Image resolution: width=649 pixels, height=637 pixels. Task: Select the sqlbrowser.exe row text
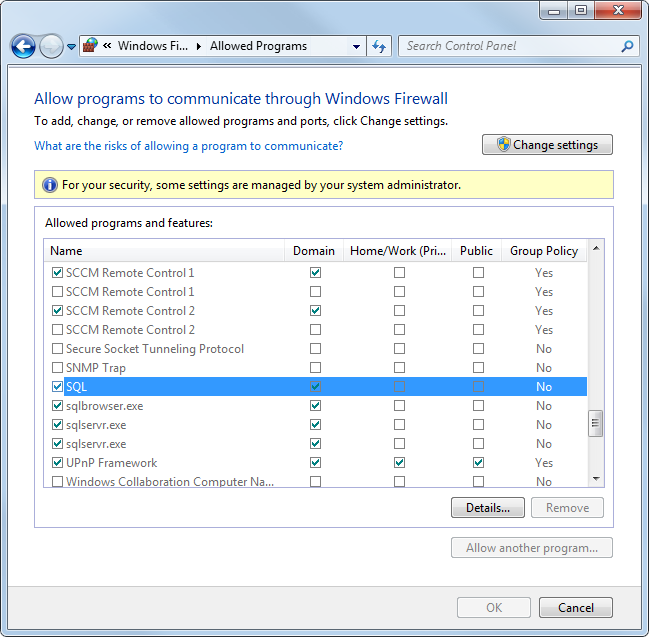[x=105, y=406]
